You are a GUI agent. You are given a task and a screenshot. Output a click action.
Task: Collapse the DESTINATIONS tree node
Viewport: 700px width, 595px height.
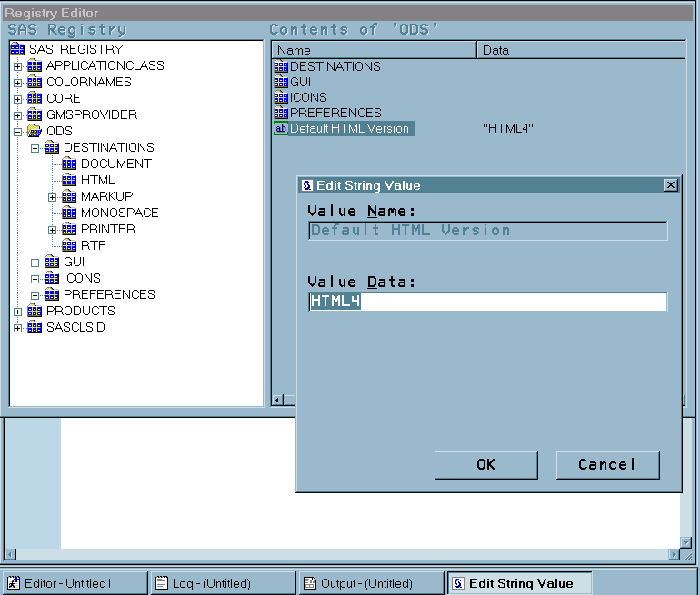tap(35, 148)
